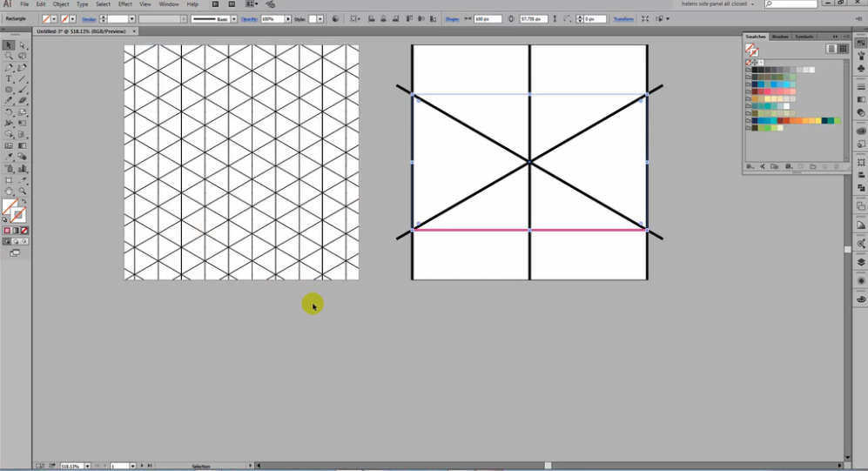This screenshot has width=868, height=471.
Task: Click the Opacity label link
Action: [x=250, y=19]
